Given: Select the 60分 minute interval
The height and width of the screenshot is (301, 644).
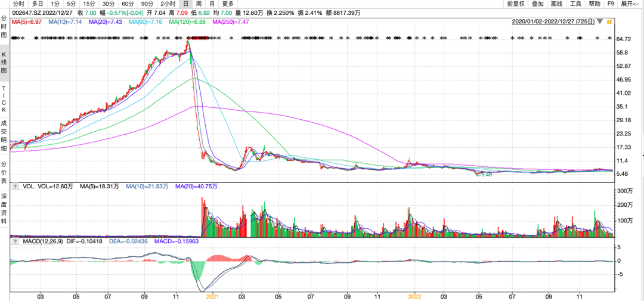Looking at the screenshot, I should pyautogui.click(x=128, y=4).
